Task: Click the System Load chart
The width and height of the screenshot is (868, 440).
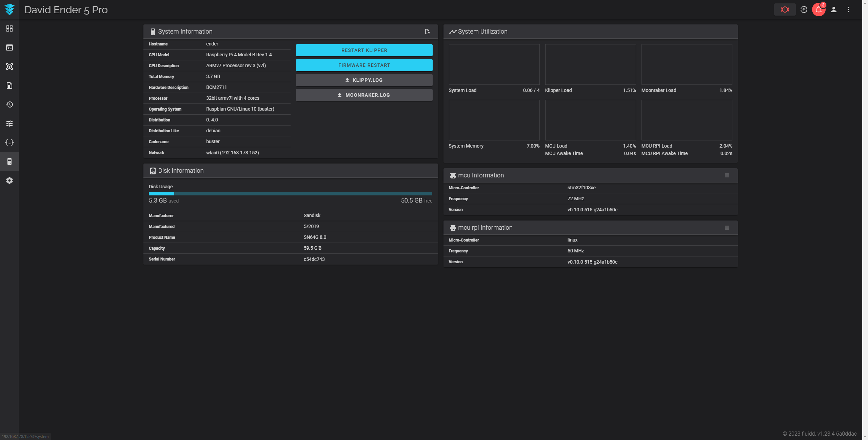Action: [x=494, y=64]
